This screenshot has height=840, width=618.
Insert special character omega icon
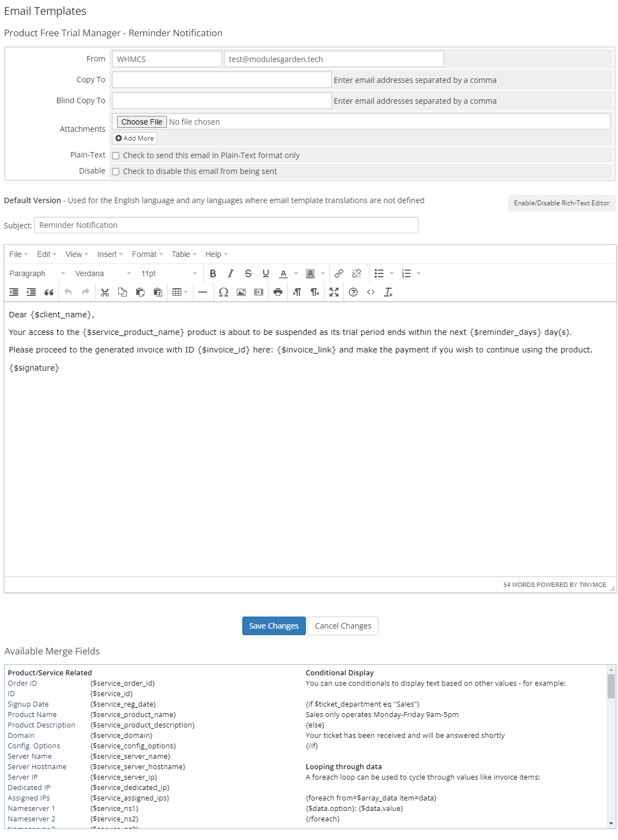pyautogui.click(x=224, y=292)
